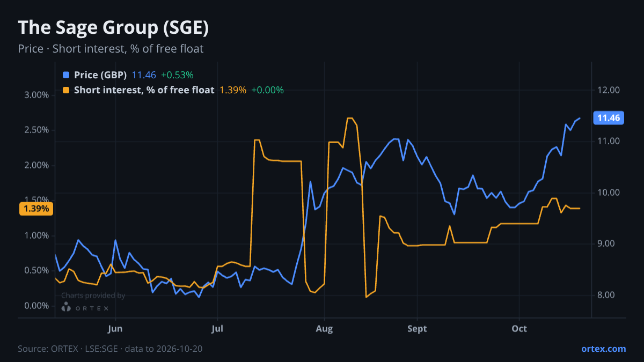
Task: Click the 'Jun' x-axis label
Action: click(115, 329)
